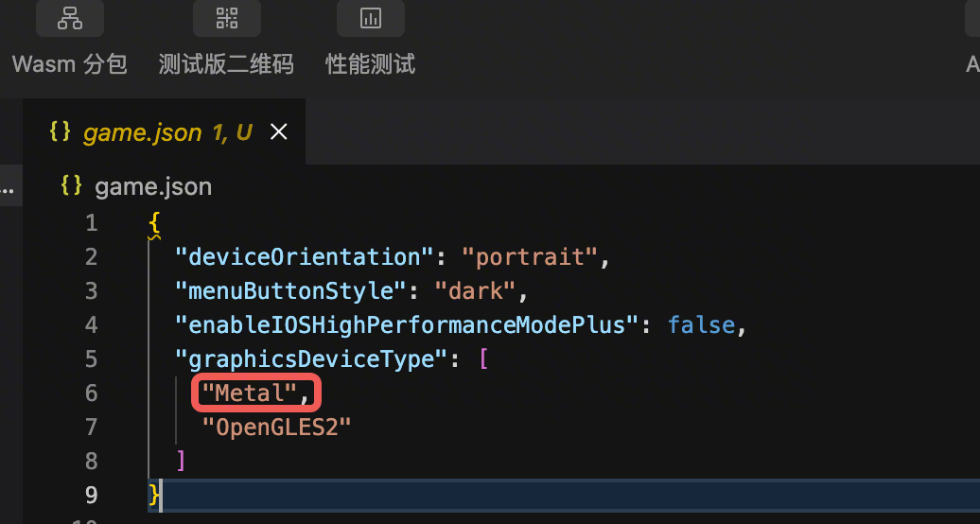Click the "enableIOSHighPerformanceModePlus" key
The height and width of the screenshot is (524, 980).
coord(401,324)
